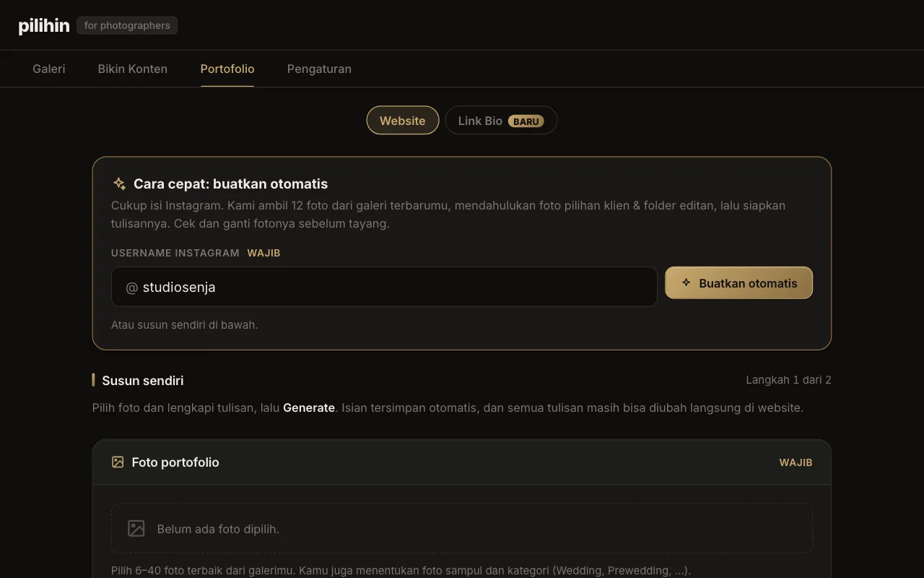Open the Galeri tab

tap(49, 69)
